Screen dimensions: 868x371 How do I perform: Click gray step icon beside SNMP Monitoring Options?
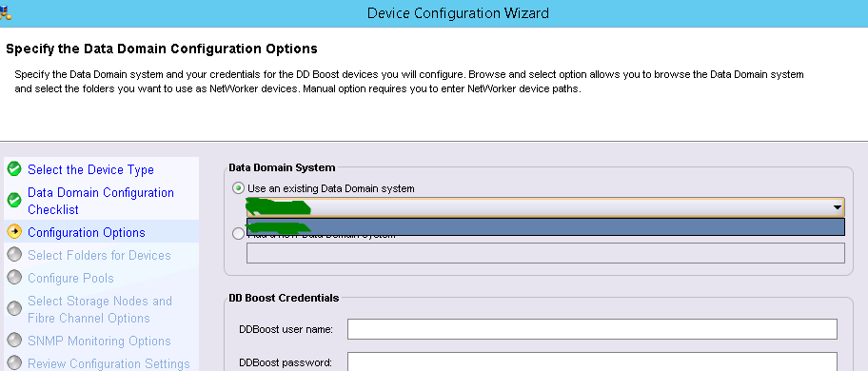tap(14, 340)
